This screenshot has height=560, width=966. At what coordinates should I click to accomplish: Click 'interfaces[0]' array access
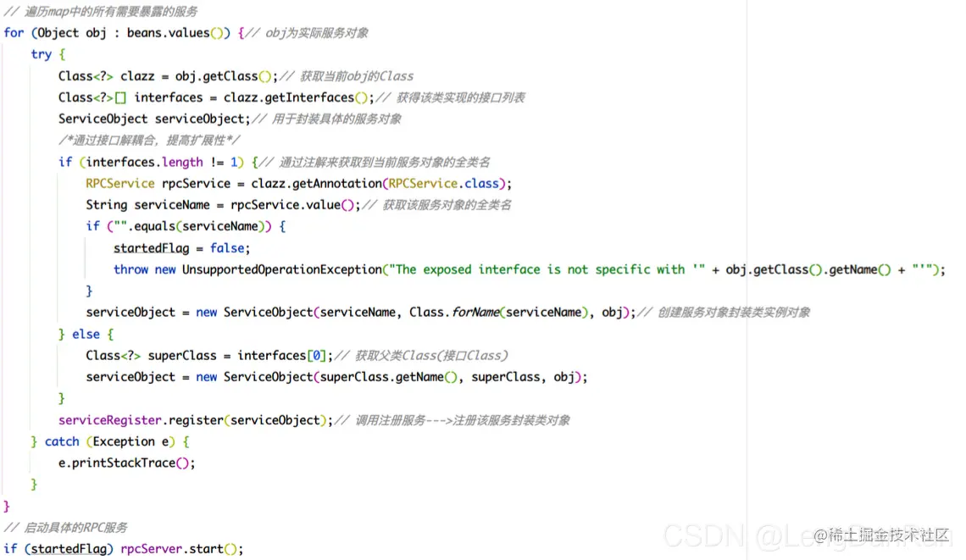[x=281, y=356]
